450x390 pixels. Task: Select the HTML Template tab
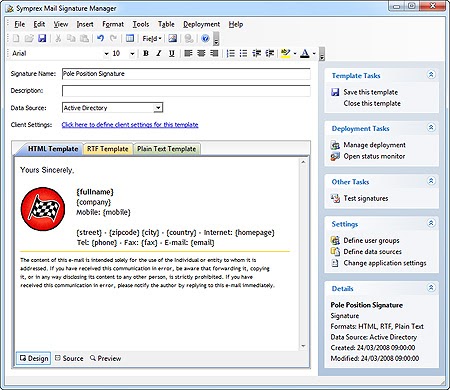click(53, 149)
